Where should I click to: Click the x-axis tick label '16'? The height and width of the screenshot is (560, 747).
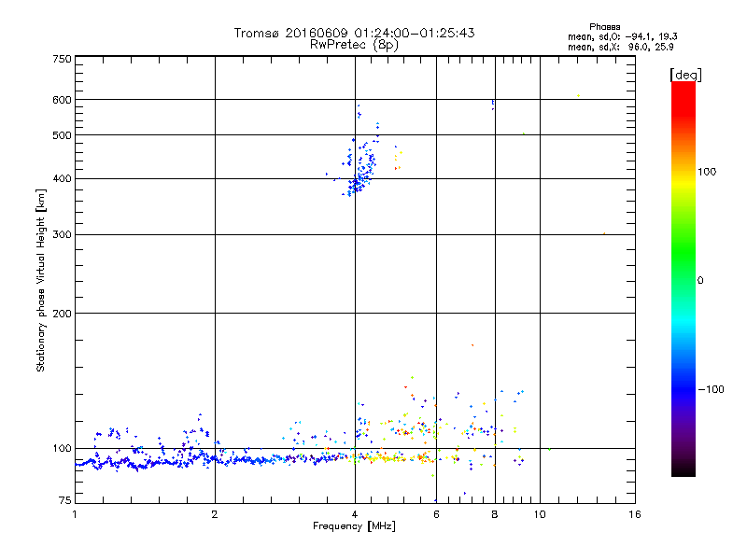pyautogui.click(x=635, y=514)
